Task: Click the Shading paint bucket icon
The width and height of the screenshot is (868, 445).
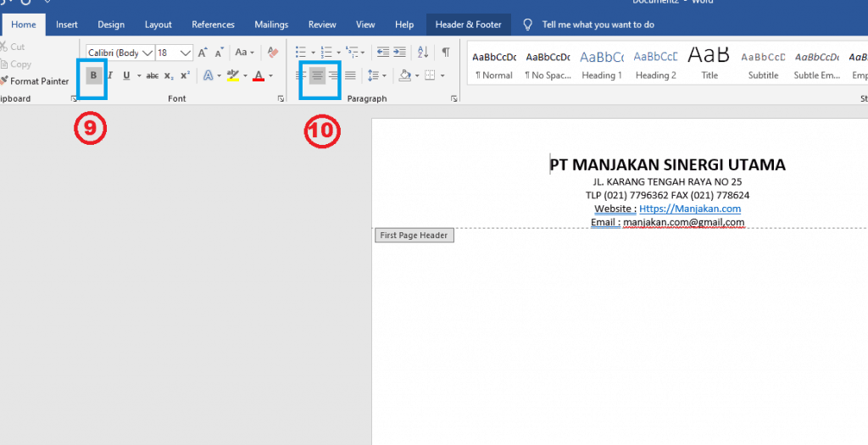Action: click(405, 75)
